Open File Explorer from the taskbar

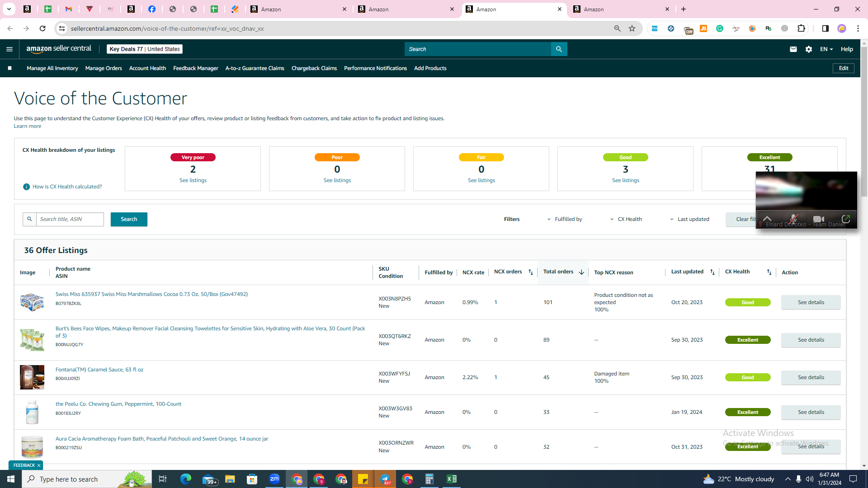(x=230, y=479)
